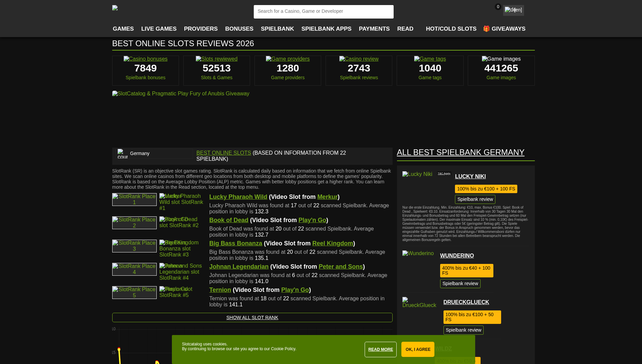
Task: Expand the Germany country selector
Action: click(154, 154)
